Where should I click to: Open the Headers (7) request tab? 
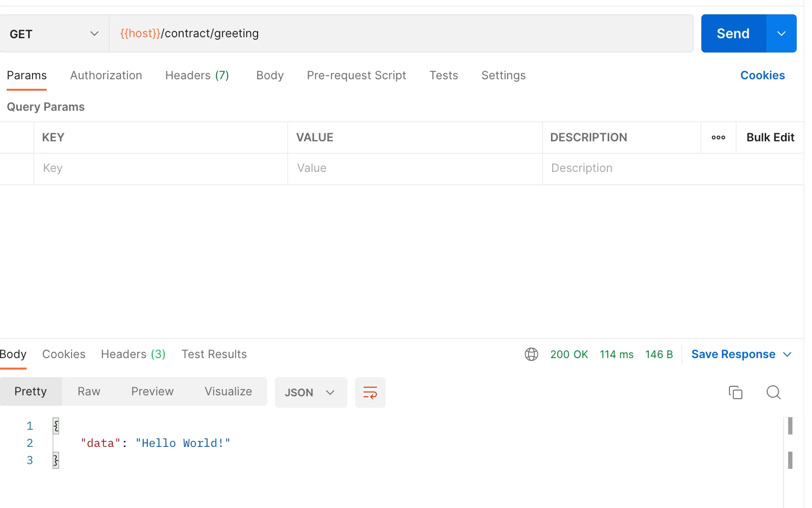(x=197, y=75)
